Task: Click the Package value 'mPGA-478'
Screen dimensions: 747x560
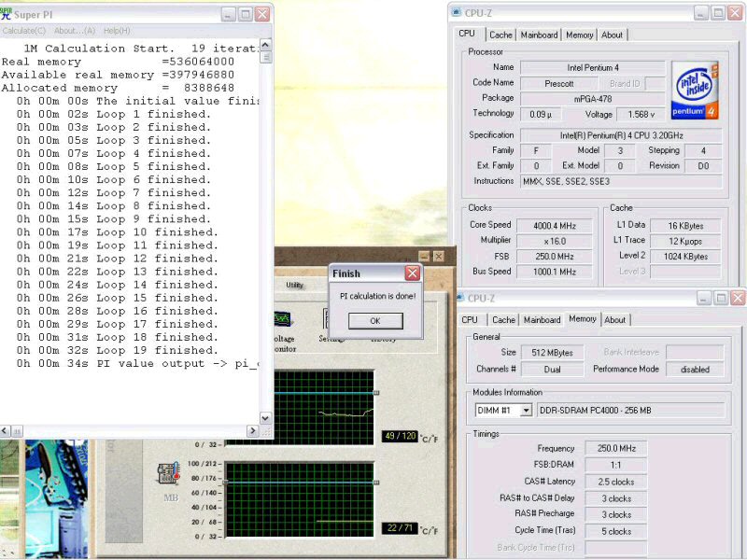Action: (x=592, y=99)
